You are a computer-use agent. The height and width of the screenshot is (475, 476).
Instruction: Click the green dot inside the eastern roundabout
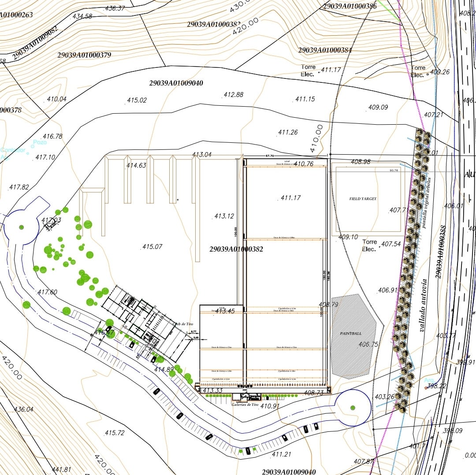353,408
